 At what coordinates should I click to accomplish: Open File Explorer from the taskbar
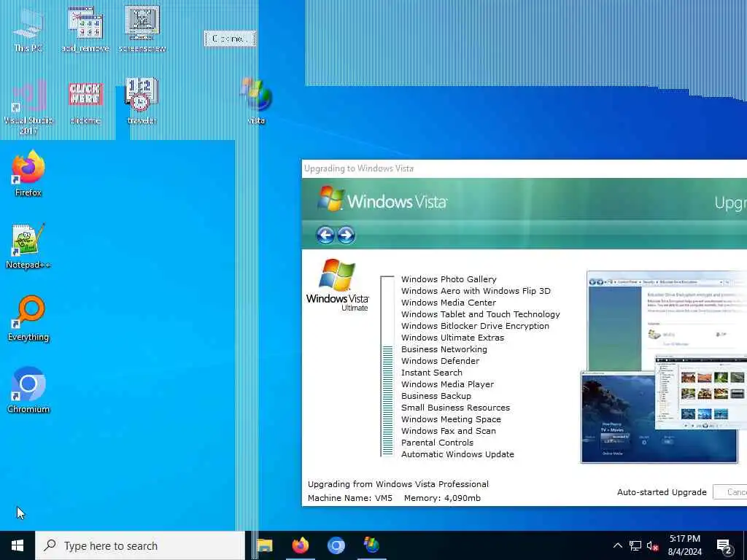click(x=264, y=545)
